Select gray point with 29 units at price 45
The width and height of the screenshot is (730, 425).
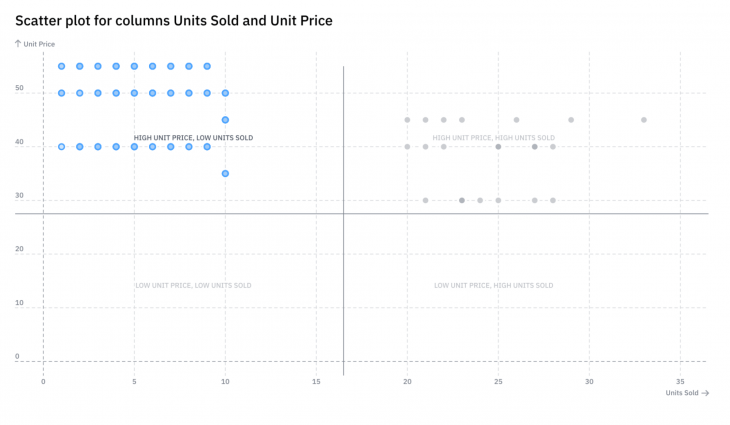click(x=571, y=120)
